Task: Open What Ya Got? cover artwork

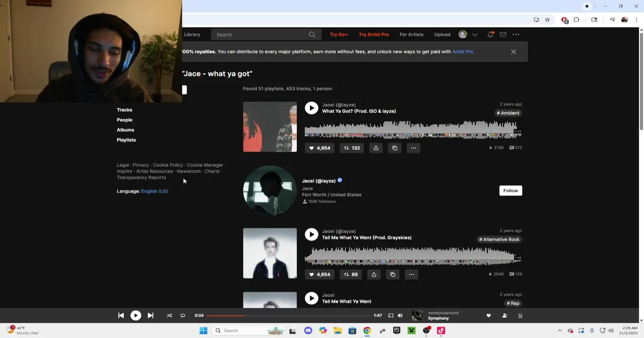Action: (x=270, y=127)
